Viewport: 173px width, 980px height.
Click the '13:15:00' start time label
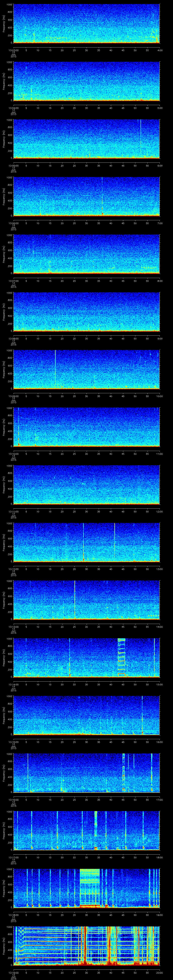click(x=13, y=742)
